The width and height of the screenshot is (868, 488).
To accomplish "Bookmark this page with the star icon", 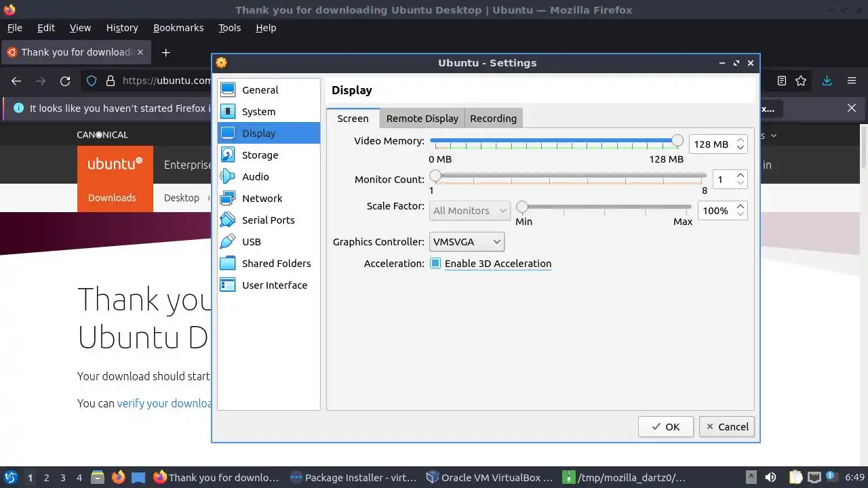I will click(x=801, y=81).
